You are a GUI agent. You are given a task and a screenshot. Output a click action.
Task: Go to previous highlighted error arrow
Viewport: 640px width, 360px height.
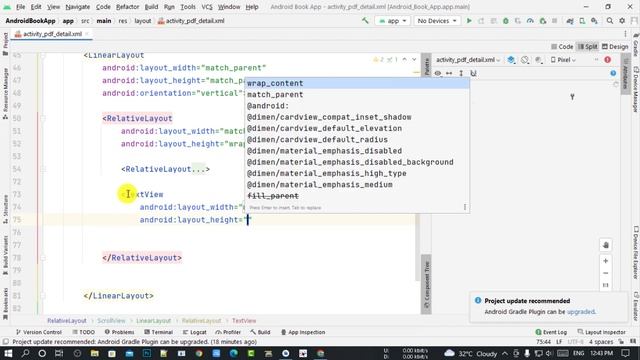click(x=404, y=60)
